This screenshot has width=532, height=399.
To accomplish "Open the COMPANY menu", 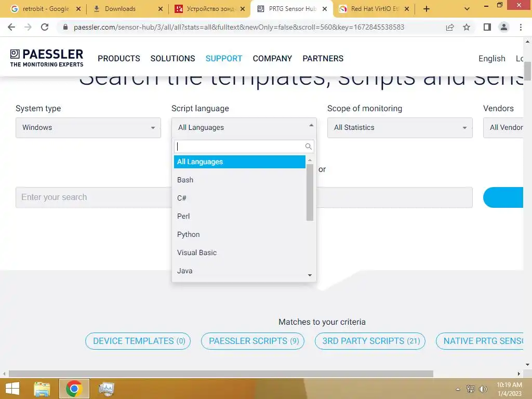I will [272, 58].
